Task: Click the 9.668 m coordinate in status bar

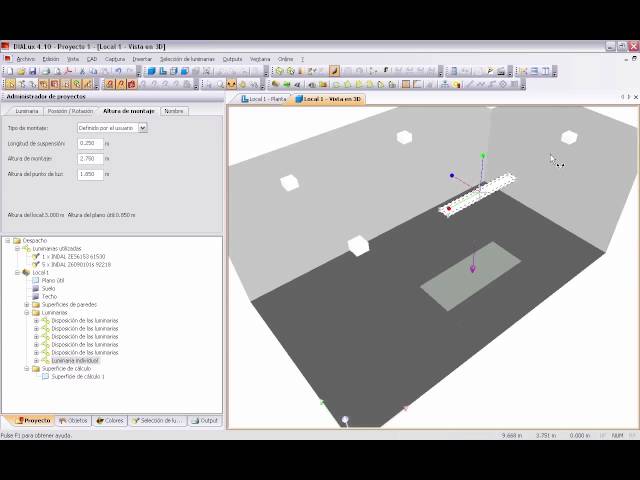Action: [x=512, y=436]
